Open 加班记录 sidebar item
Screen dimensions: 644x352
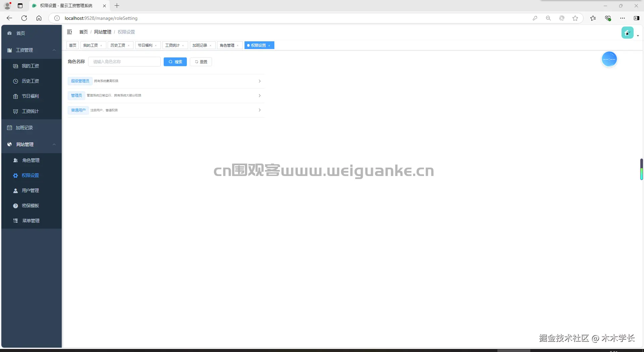tap(32, 128)
